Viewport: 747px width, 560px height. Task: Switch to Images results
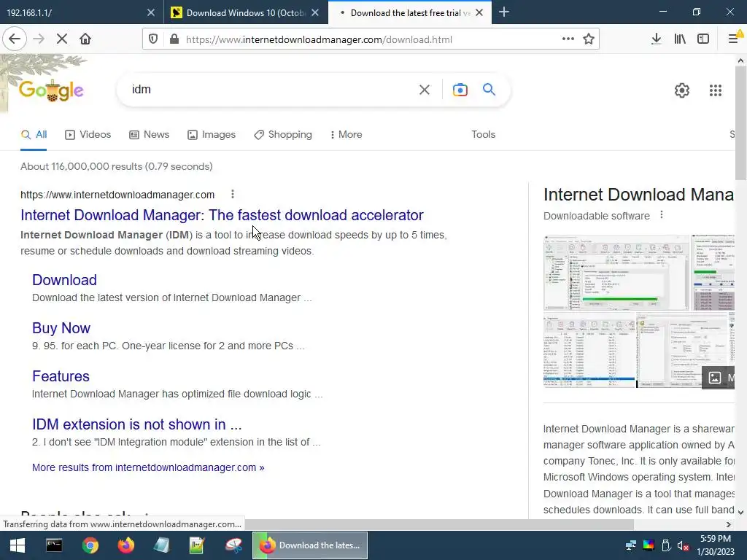(212, 135)
